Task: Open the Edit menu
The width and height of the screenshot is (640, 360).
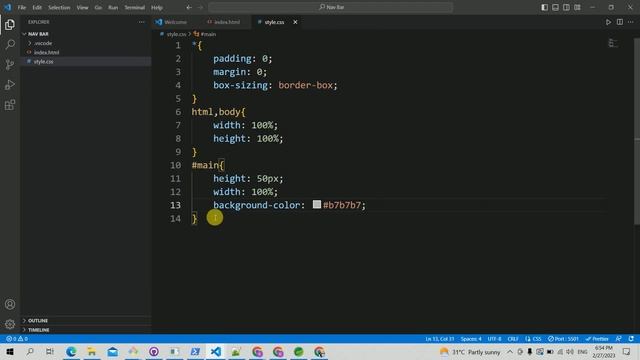Action: click(x=37, y=7)
